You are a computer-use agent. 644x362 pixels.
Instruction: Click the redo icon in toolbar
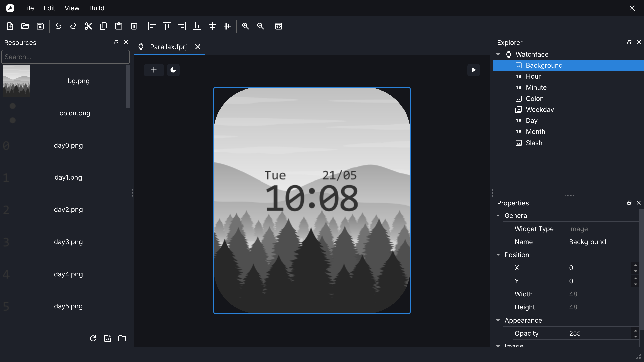coord(73,26)
